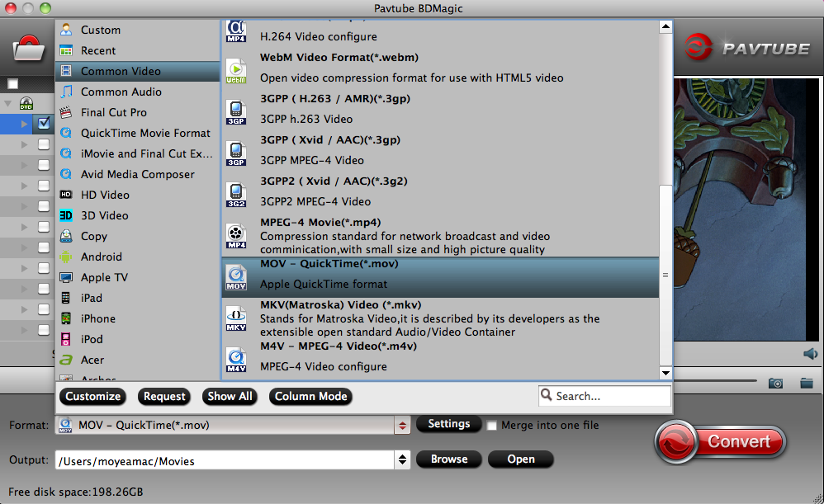Click the iPhone device icon

click(66, 318)
